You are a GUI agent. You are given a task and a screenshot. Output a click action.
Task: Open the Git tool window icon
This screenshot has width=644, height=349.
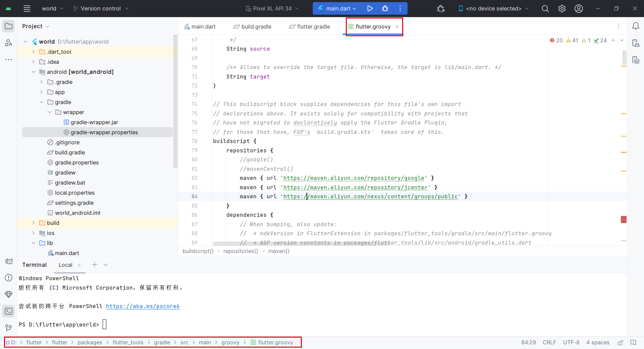click(x=9, y=328)
